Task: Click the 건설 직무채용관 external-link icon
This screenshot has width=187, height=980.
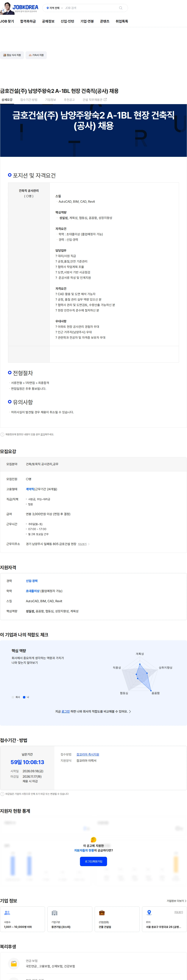Action: point(105,100)
